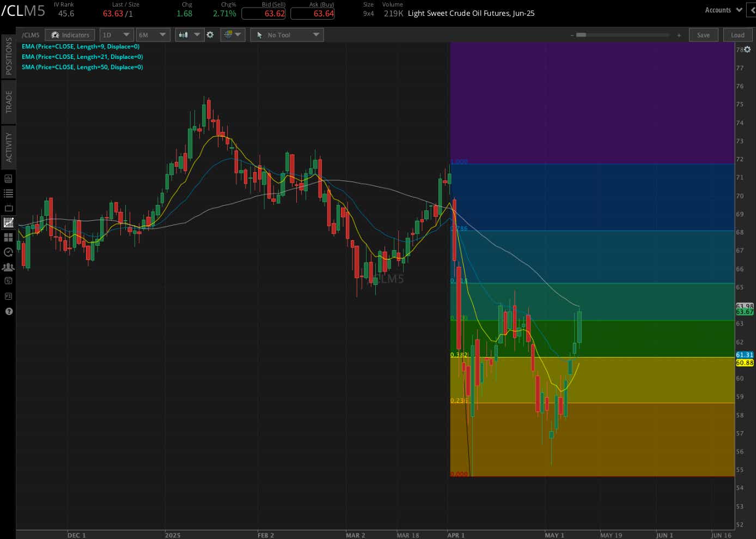Open the Help question mark icon
This screenshot has height=539, width=756.
tap(8, 311)
